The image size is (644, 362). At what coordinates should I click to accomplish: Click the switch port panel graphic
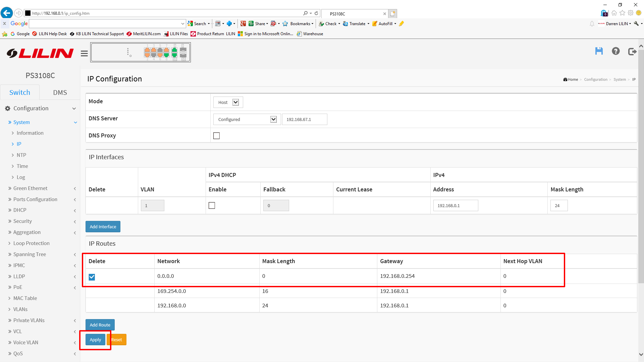[141, 52]
